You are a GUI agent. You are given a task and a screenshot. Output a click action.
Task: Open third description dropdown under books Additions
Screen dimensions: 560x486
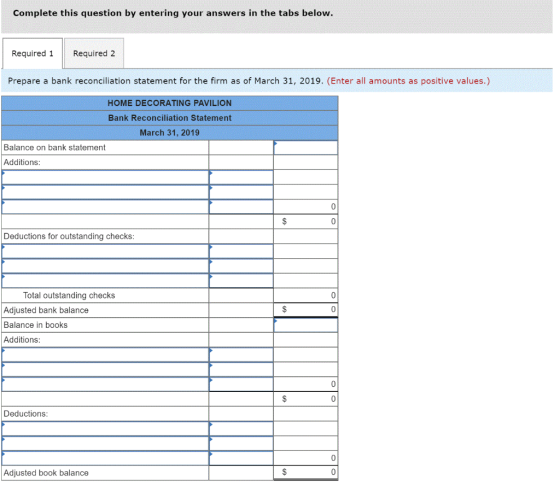(105, 385)
